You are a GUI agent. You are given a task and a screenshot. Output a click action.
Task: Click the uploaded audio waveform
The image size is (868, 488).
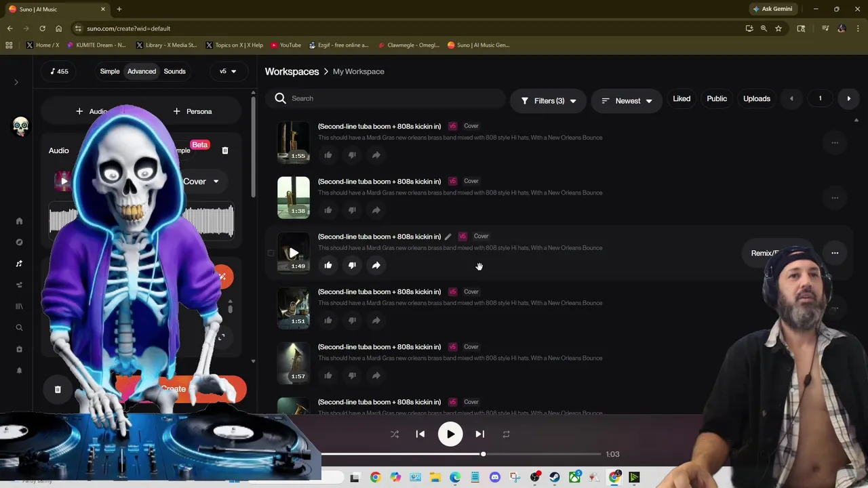point(141,222)
